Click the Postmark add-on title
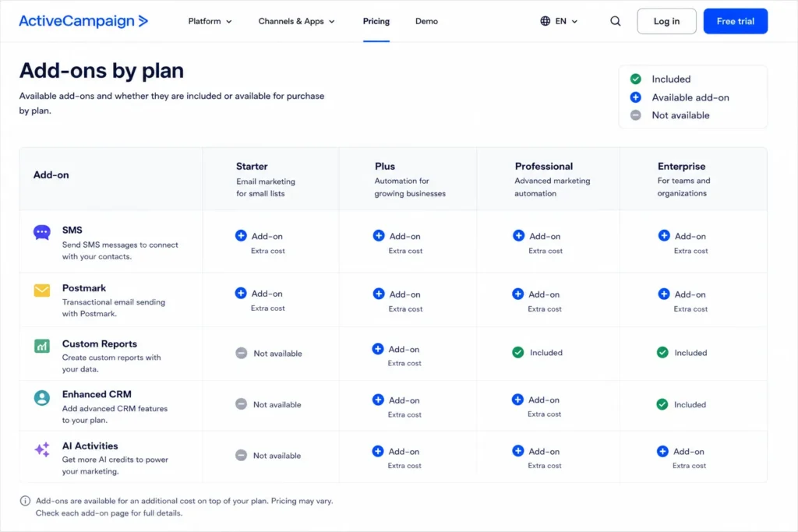 (84, 288)
